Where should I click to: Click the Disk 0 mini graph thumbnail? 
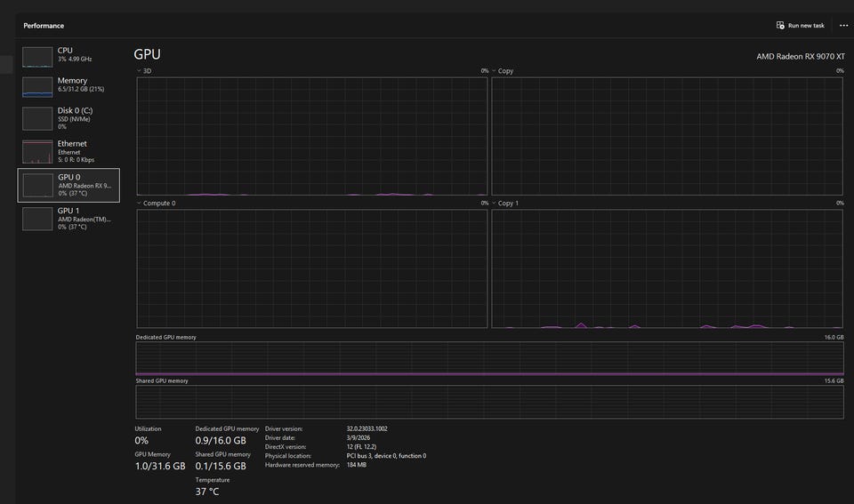[37, 118]
